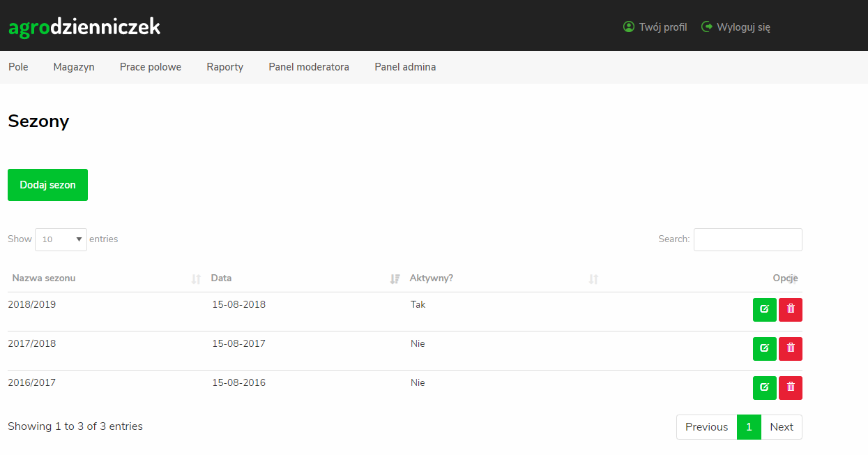Open the entries-per-page dropdown
Viewport: 868px width, 455px height.
coord(61,239)
